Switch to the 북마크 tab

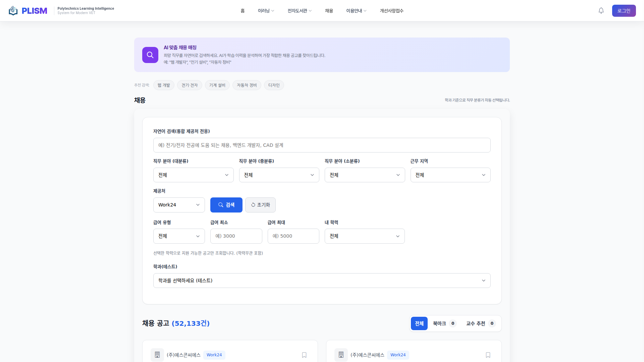444,323
